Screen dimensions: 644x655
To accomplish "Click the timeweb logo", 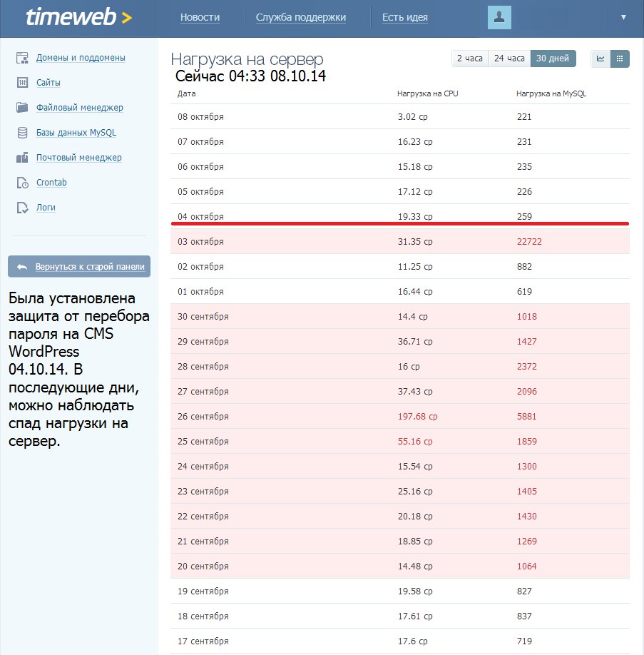I will pos(79,18).
